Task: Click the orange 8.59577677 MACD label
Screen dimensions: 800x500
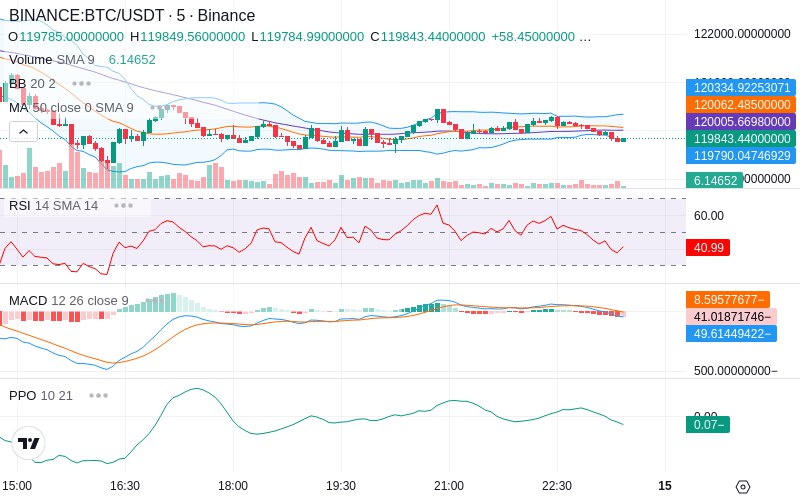Action: pos(728,299)
